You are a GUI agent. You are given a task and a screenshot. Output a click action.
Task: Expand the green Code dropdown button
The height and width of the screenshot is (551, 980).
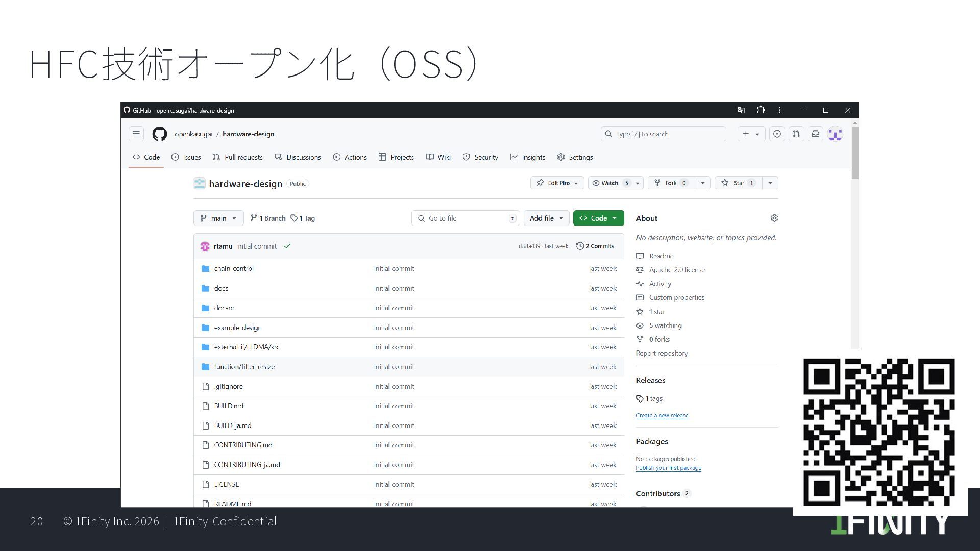point(598,218)
